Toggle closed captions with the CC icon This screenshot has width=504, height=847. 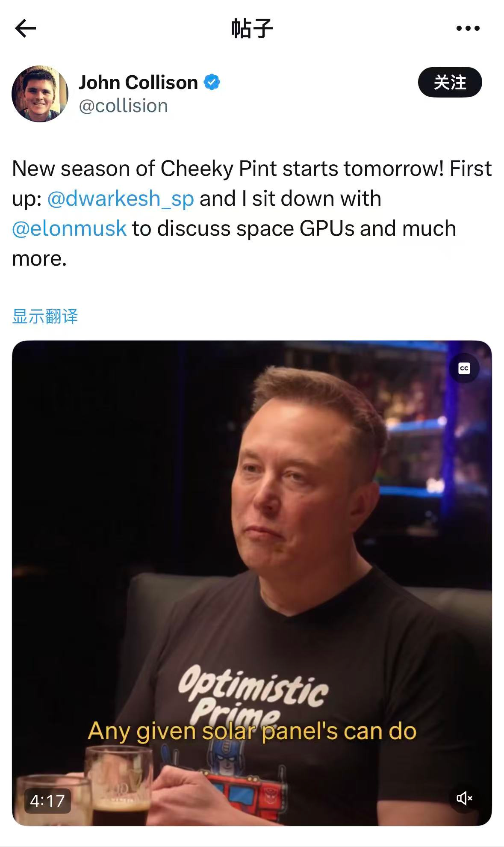coord(464,368)
